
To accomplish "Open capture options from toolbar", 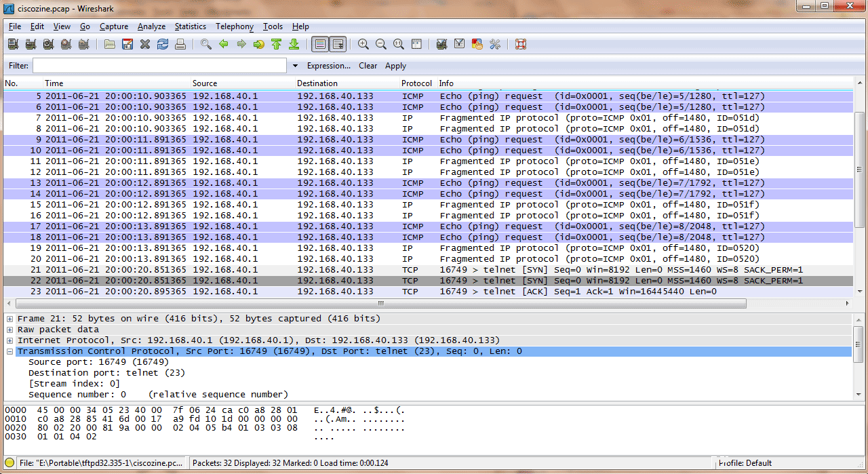I will 31,44.
